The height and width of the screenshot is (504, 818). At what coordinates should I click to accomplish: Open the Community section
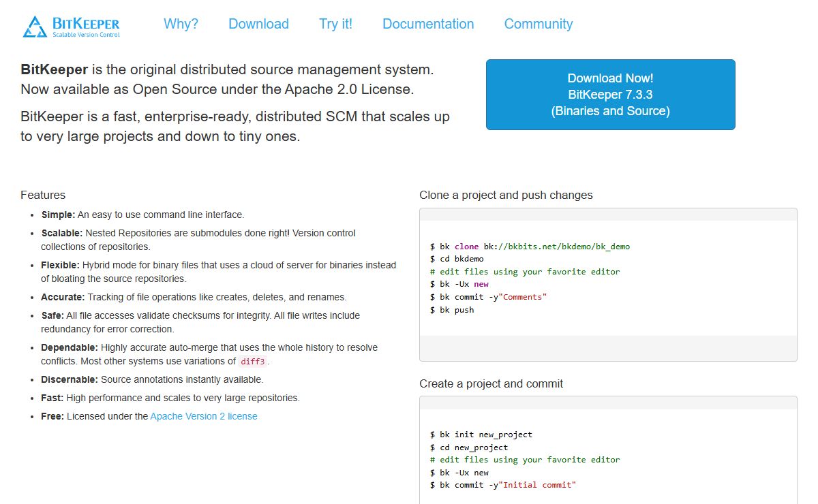(x=539, y=24)
